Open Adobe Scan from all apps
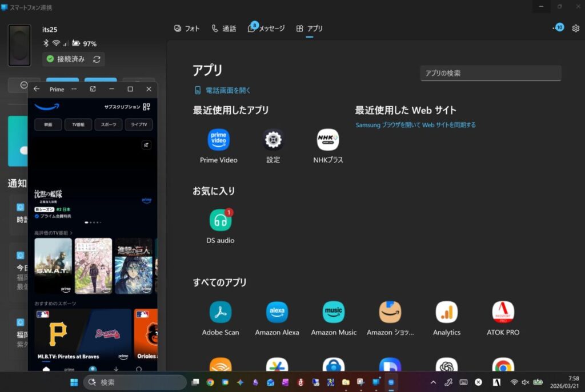Viewport: 585px width, 392px height. coord(221,312)
